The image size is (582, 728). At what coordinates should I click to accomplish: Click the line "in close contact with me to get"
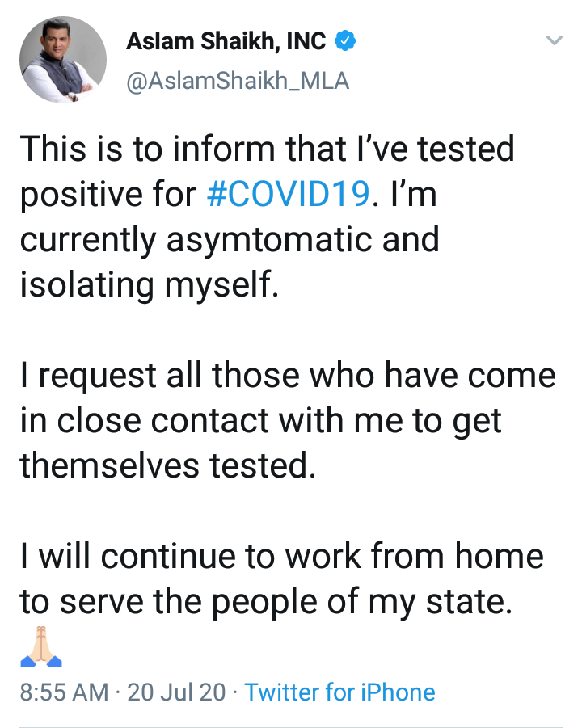coord(261,420)
